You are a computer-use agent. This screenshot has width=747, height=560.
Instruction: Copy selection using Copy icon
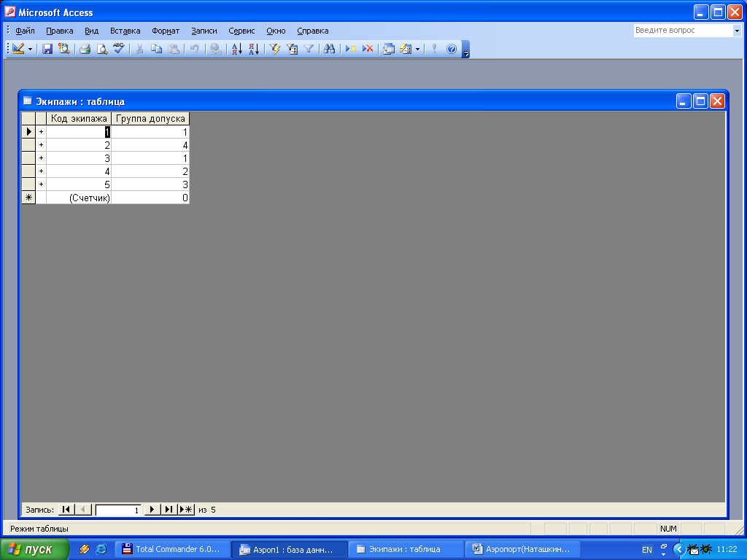point(156,49)
